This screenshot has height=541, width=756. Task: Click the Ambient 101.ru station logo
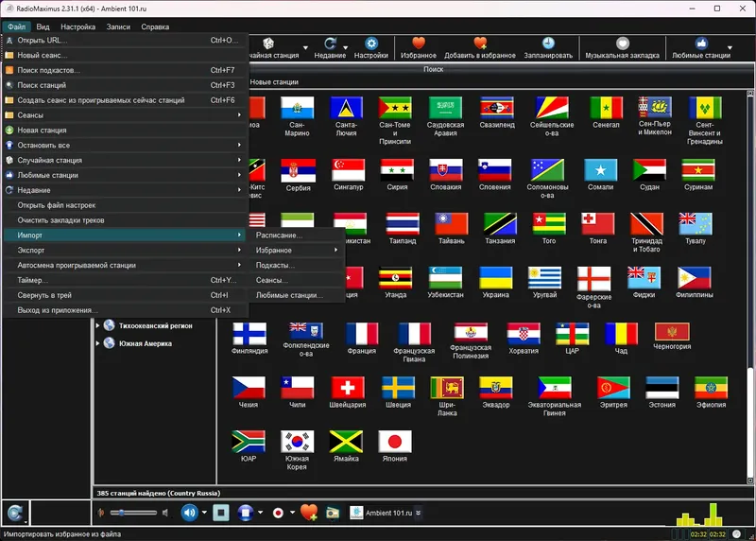[x=356, y=513]
